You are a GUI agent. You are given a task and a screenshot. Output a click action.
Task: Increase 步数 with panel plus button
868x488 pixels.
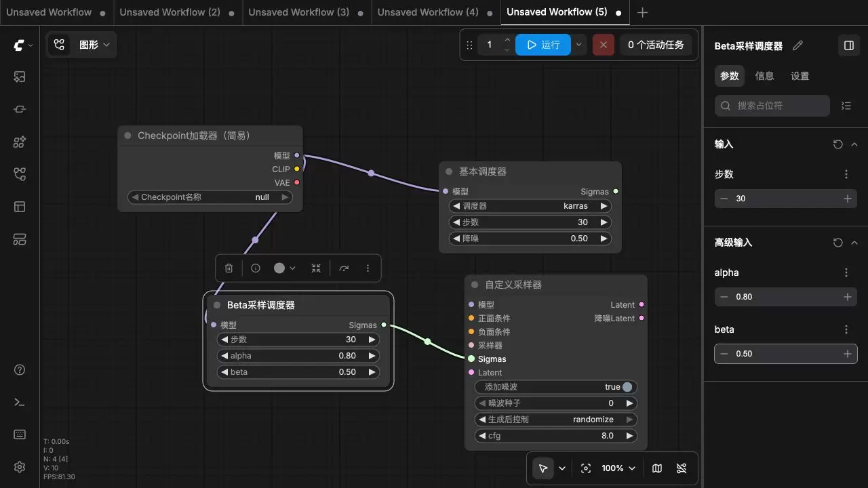point(847,199)
